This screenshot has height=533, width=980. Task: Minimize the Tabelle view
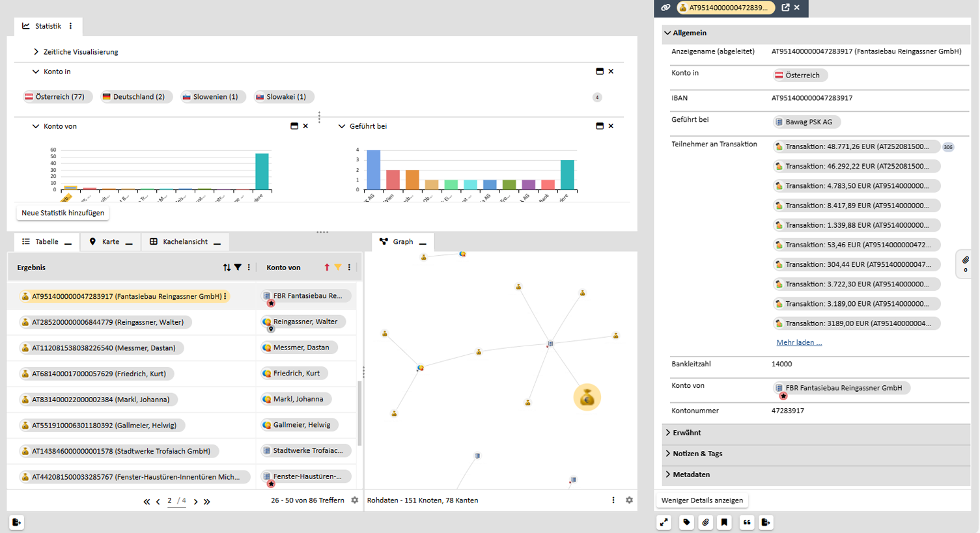tap(68, 243)
